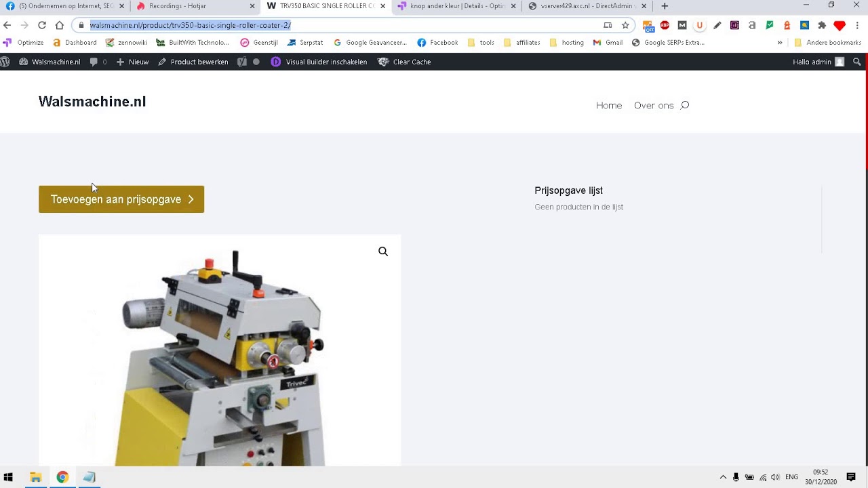Click Product bewerken in admin bar

click(x=193, y=62)
